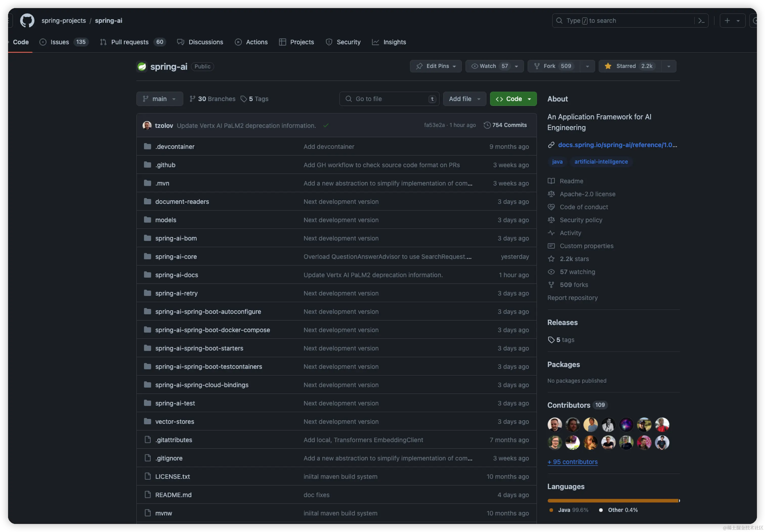Select the Code tab
Screen dimensions: 765x532
tap(21, 42)
